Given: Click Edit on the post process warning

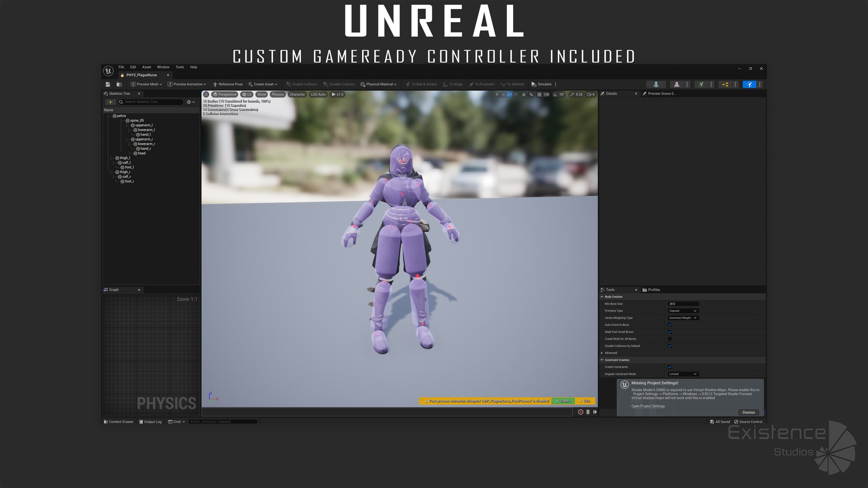Looking at the screenshot, I should [x=585, y=401].
